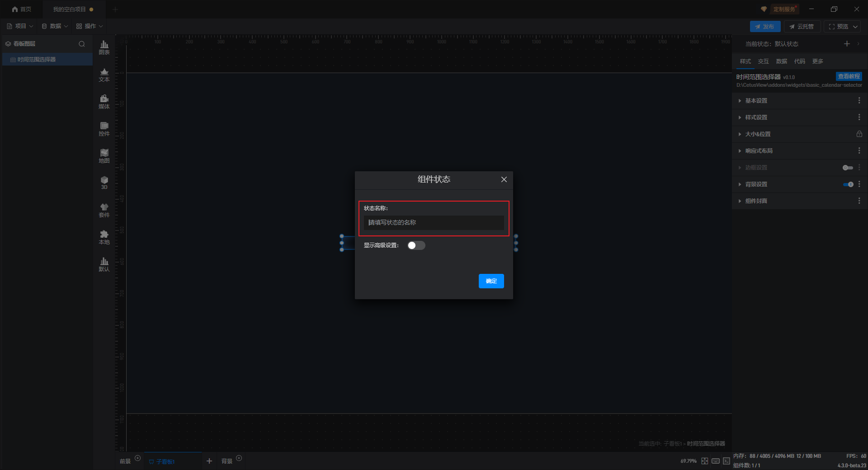Open the 操作 dropdown menu
868x470 pixels.
(x=90, y=26)
